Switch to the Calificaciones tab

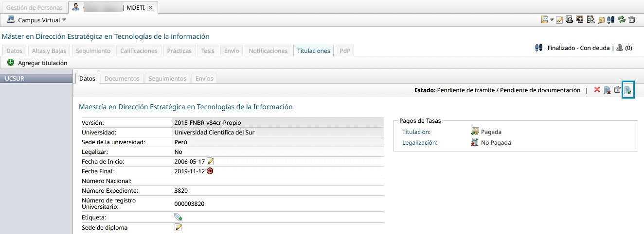click(x=139, y=50)
